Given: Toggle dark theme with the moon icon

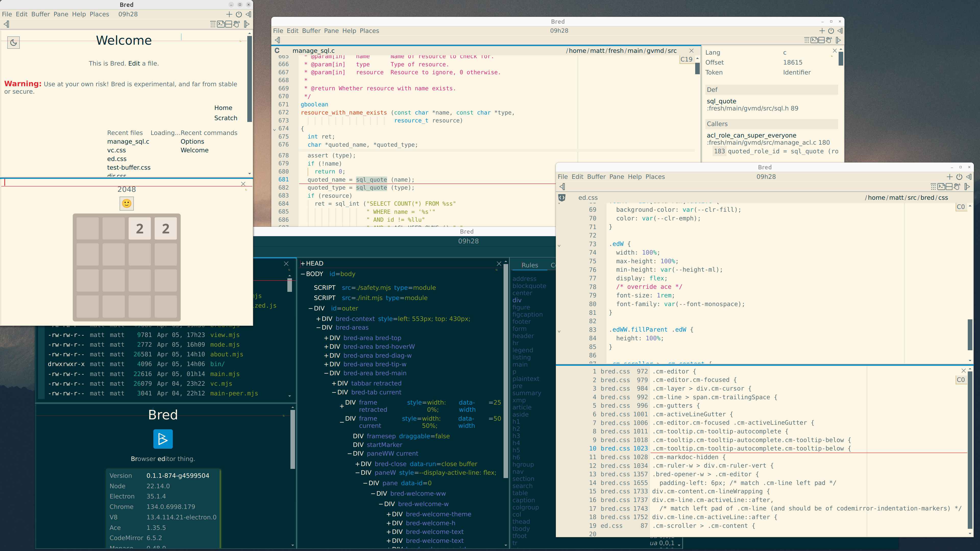Looking at the screenshot, I should click(x=13, y=43).
